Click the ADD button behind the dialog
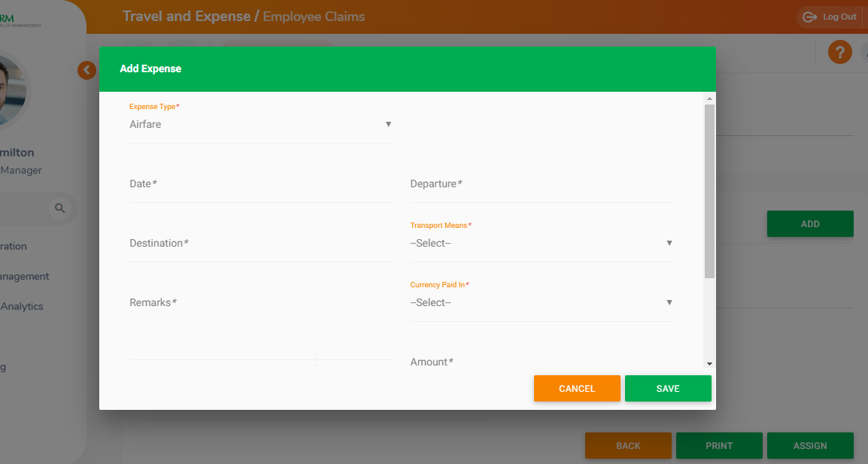868x464 pixels. tap(810, 223)
